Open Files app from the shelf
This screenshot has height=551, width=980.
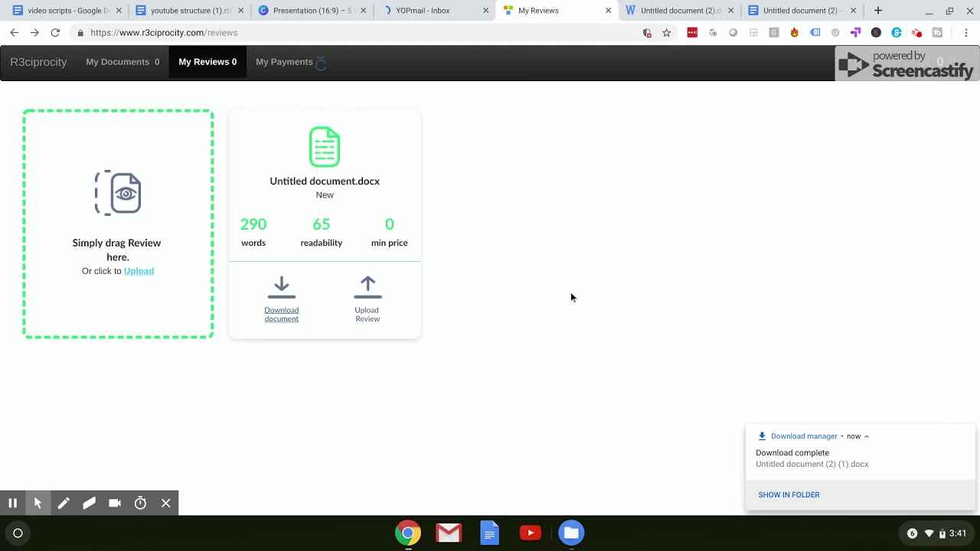tap(571, 533)
